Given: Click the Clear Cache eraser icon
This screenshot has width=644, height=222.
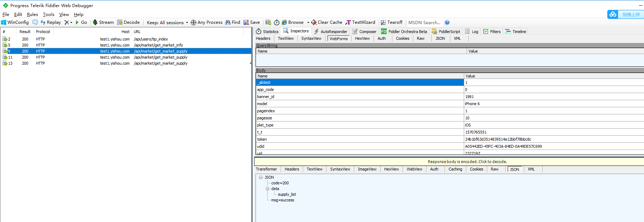Looking at the screenshot, I should tap(314, 22).
